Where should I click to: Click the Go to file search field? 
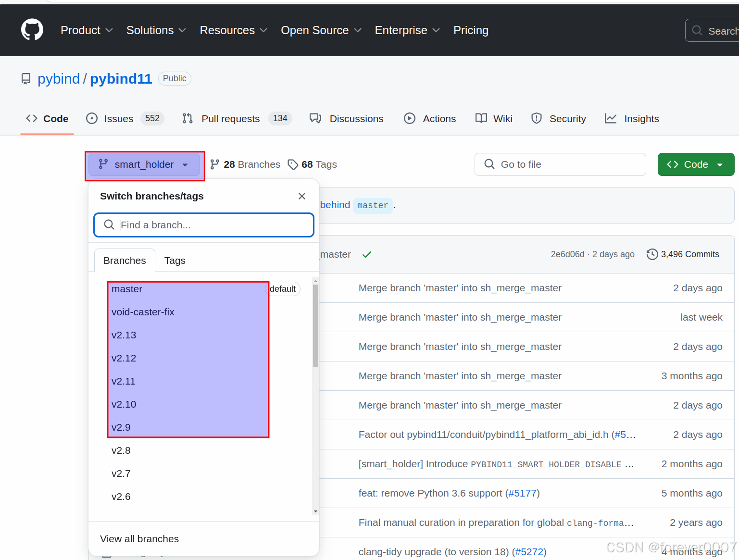[560, 164]
